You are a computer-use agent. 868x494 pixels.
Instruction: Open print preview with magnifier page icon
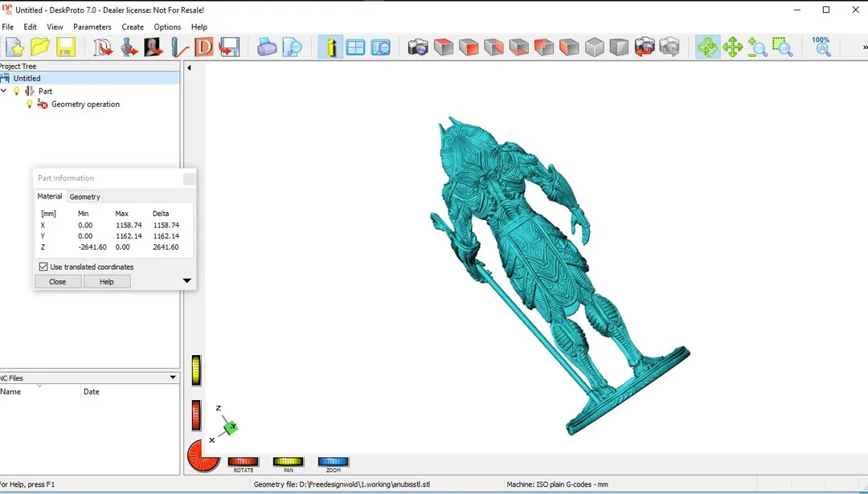[x=292, y=47]
